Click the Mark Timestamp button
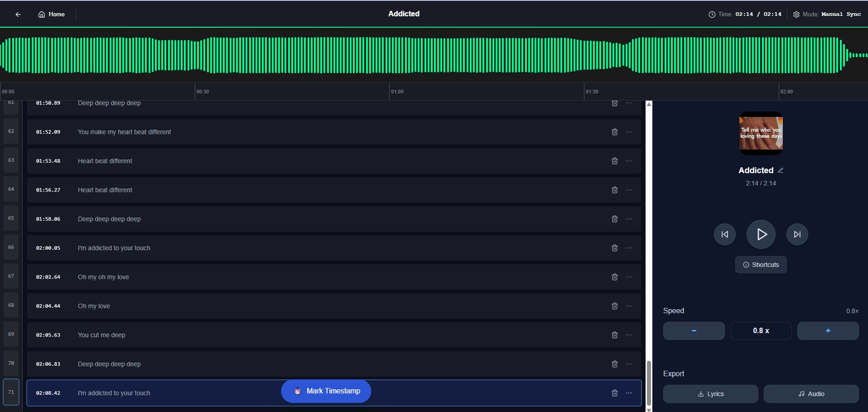The image size is (868, 412). coord(326,391)
